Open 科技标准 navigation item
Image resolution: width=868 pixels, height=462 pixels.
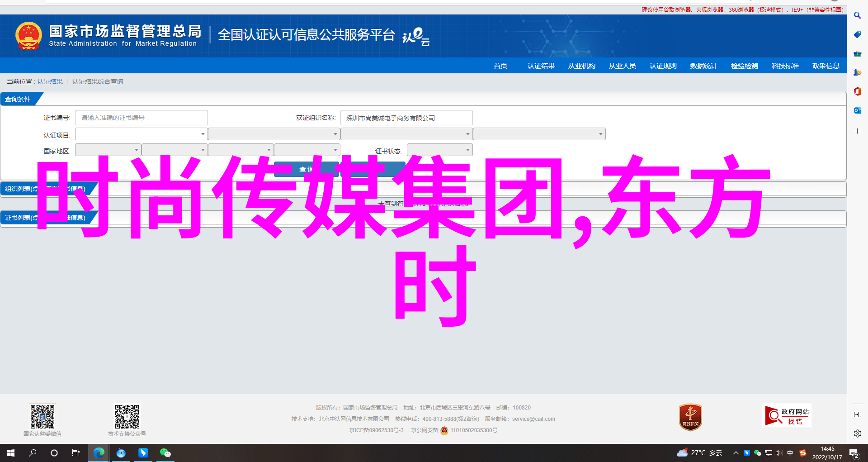[785, 66]
